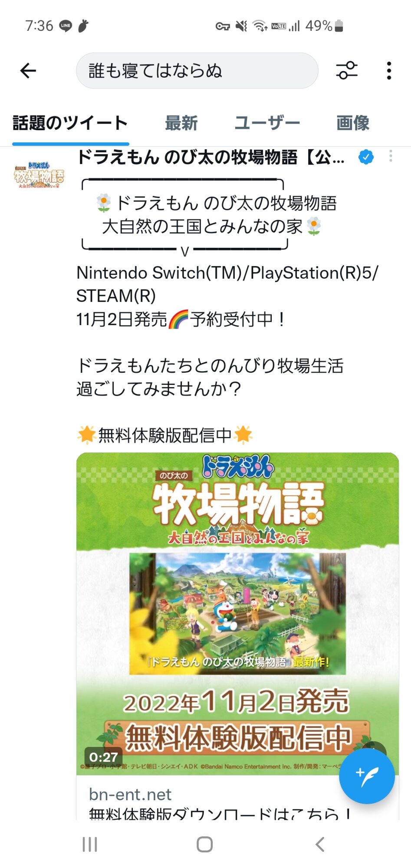Image resolution: width=411 pixels, height=868 pixels.
Task: Switch to the 最新 tab
Action: [x=181, y=123]
